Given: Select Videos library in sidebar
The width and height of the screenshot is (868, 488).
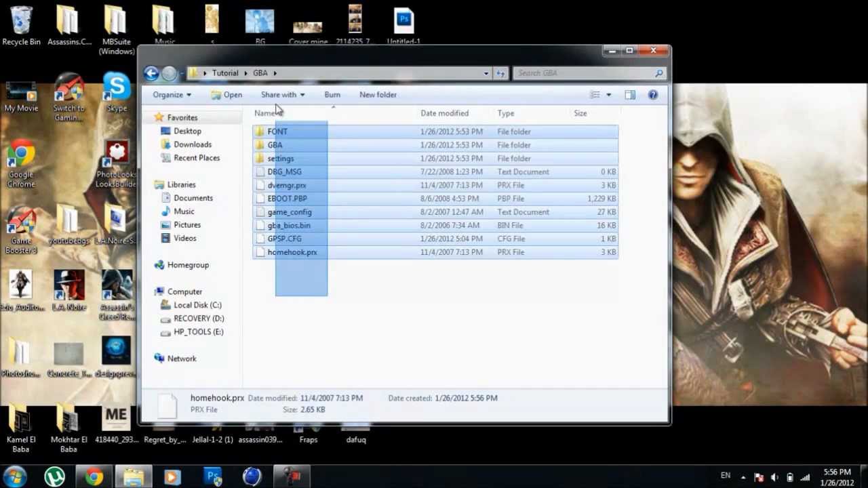Looking at the screenshot, I should [185, 239].
